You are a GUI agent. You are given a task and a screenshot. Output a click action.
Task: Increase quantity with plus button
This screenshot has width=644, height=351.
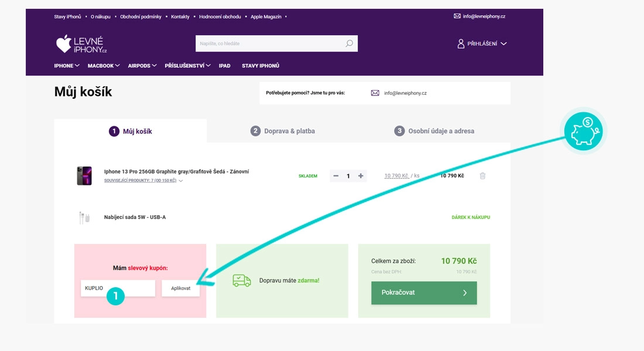pos(361,175)
